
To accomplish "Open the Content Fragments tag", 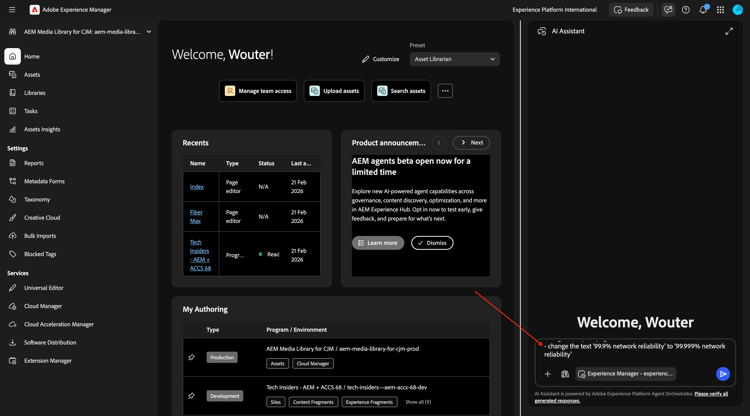I will point(313,402).
